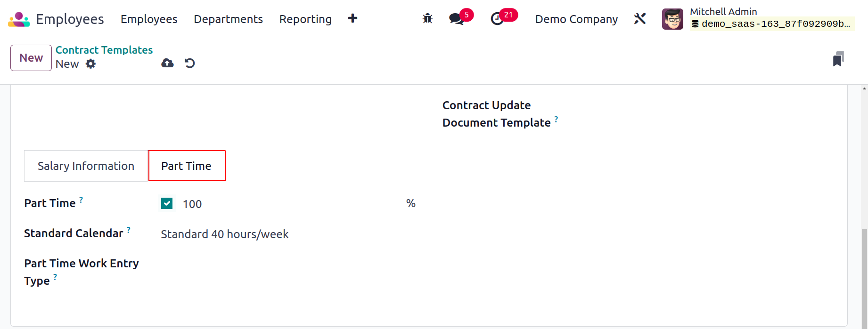Open the debug bug icon menu
Screen dimensions: 868x329
pyautogui.click(x=427, y=19)
